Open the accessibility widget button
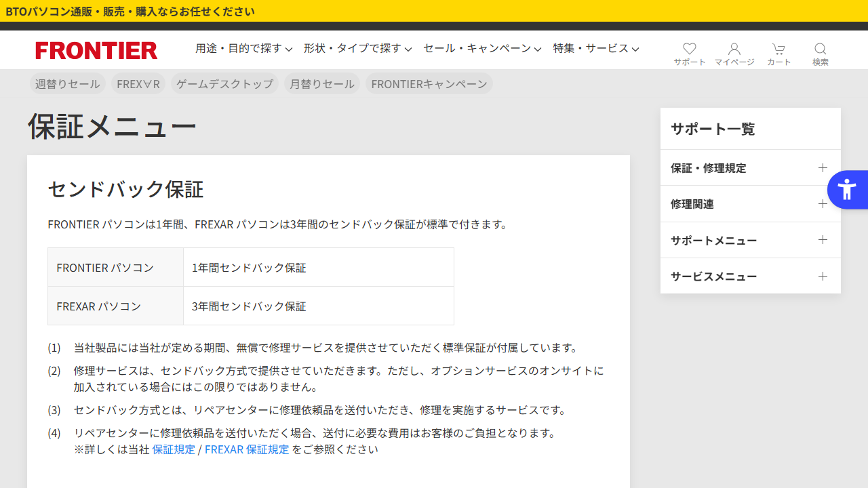This screenshot has width=868, height=488. (x=848, y=189)
